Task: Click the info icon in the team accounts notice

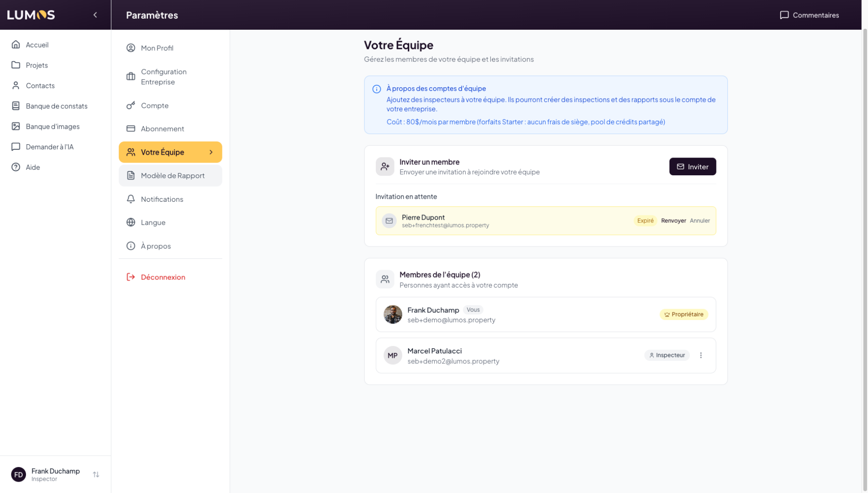Action: point(377,89)
